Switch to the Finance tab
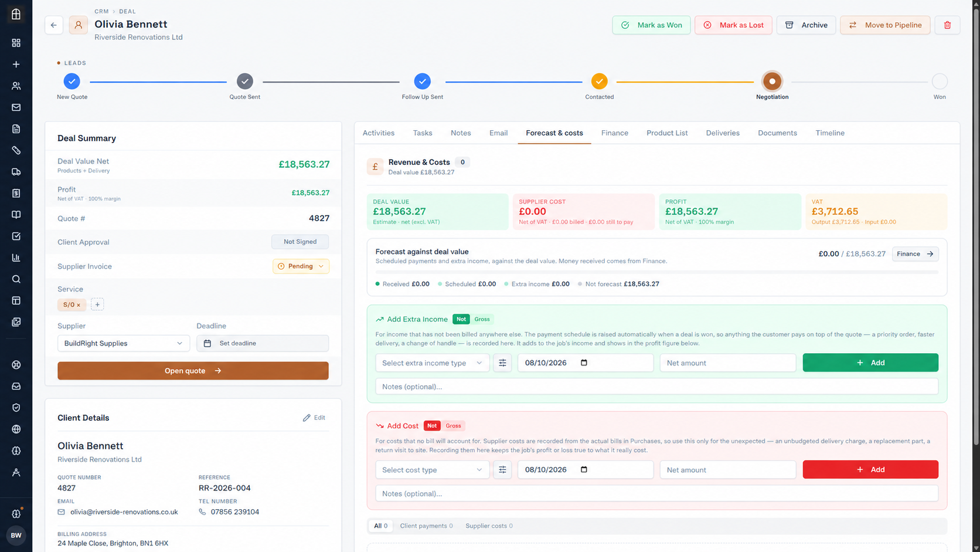The height and width of the screenshot is (552, 980). 614,133
